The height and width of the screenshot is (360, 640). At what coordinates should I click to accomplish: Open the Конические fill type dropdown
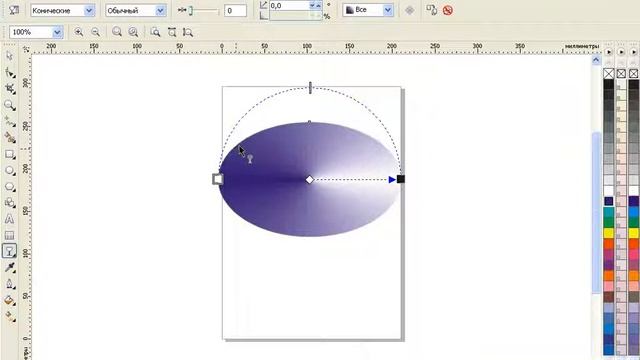pyautogui.click(x=89, y=11)
